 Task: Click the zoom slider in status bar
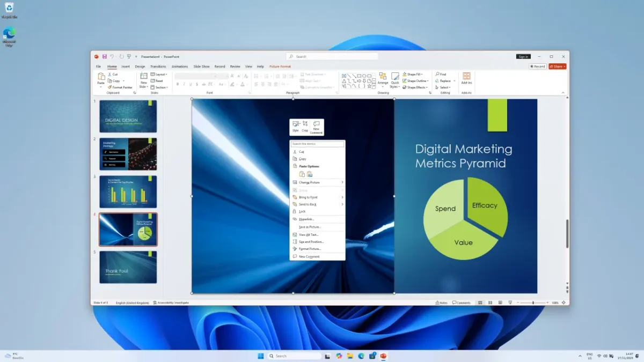click(x=533, y=302)
